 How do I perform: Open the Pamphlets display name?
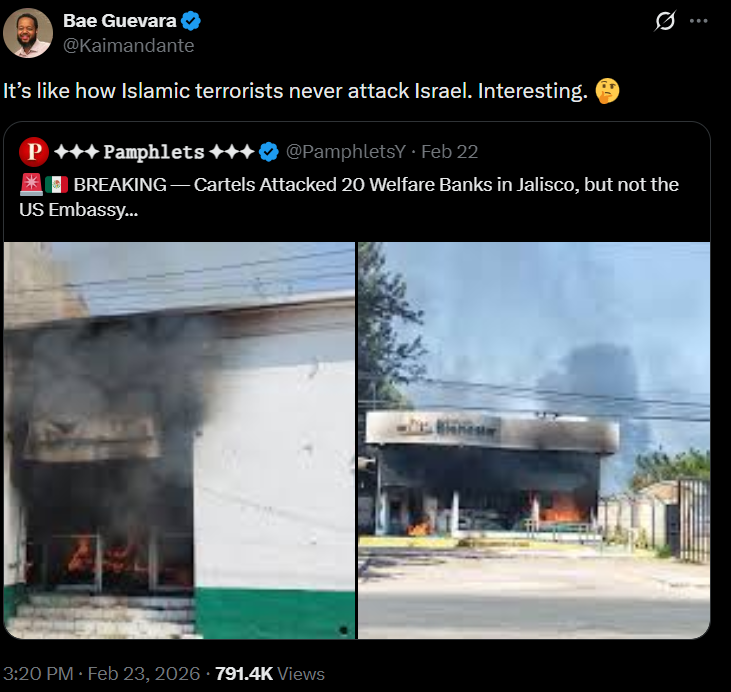tap(154, 152)
